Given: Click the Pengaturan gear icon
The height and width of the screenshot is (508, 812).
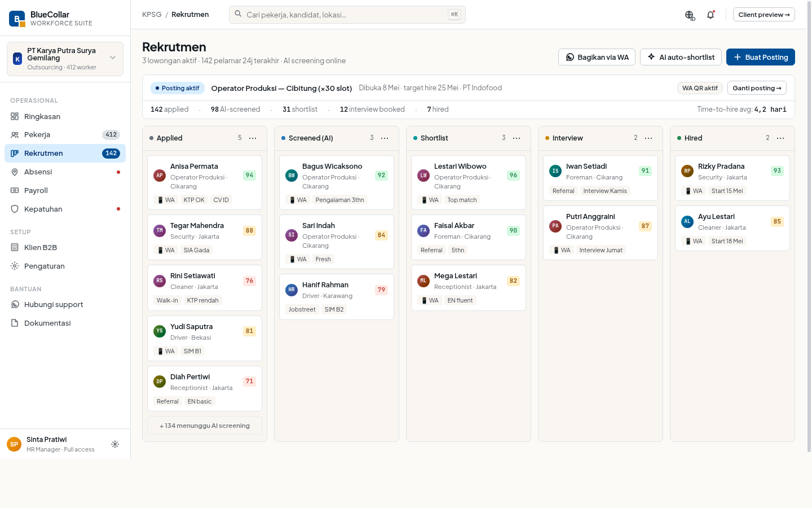Looking at the screenshot, I should click(x=15, y=266).
